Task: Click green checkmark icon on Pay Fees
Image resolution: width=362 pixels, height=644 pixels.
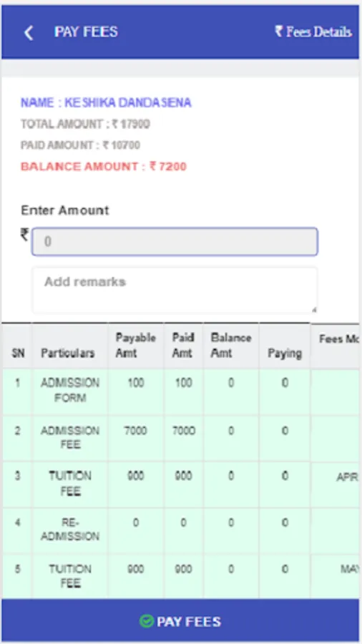Action: pos(147,621)
